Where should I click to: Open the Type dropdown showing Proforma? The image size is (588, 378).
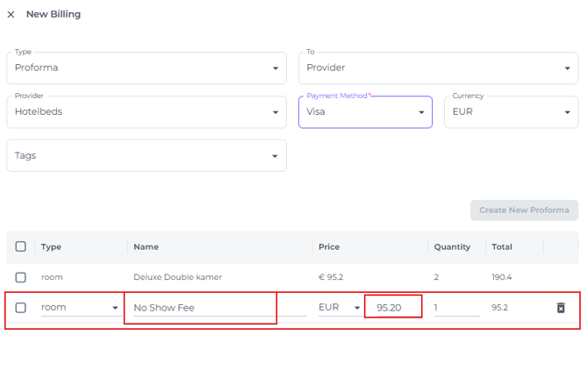pos(146,68)
